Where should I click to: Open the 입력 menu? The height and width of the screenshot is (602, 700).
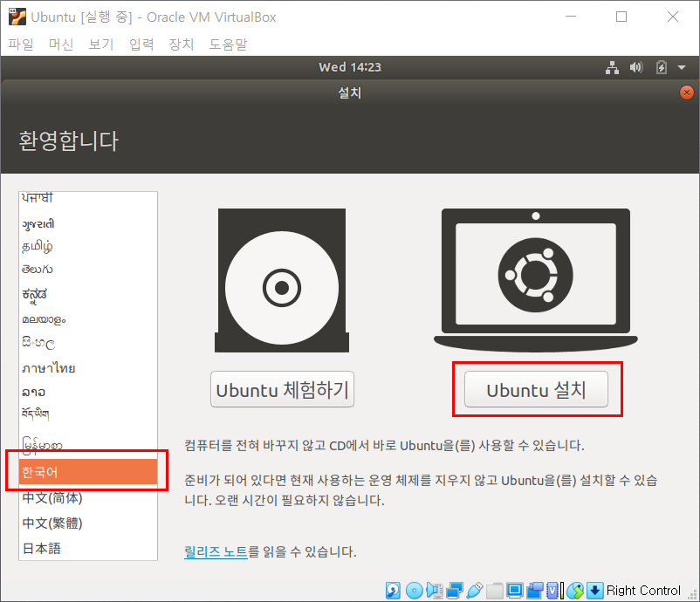(141, 44)
